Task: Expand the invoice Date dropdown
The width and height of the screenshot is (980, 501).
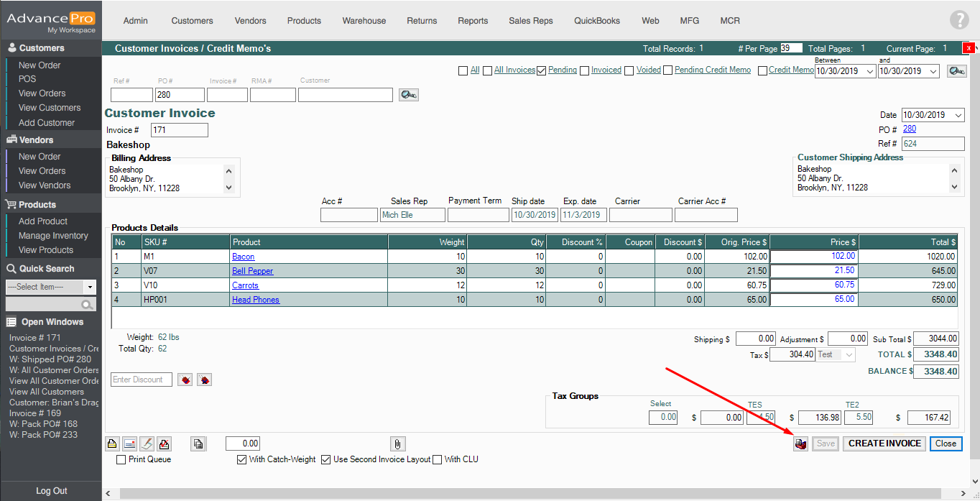Action: (958, 115)
